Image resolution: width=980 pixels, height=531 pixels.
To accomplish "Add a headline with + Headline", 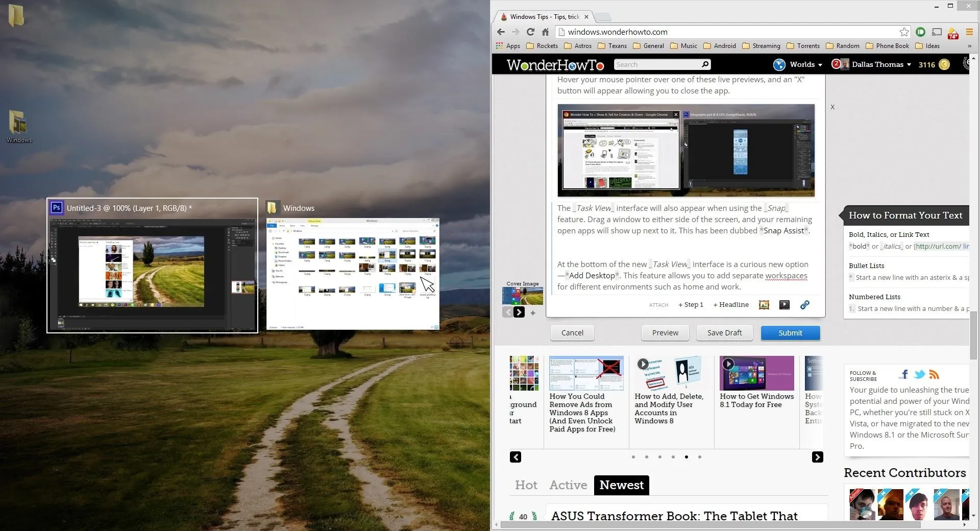I will tap(731, 305).
